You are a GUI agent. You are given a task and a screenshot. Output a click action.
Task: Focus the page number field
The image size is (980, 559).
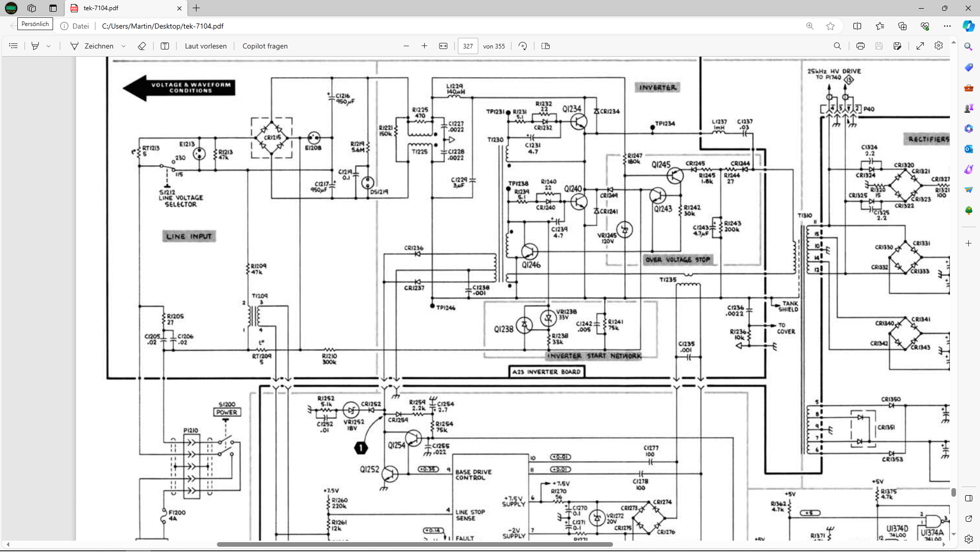click(468, 46)
